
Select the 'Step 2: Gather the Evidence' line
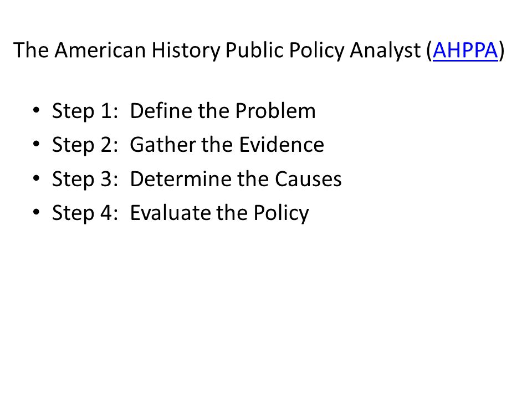pyautogui.click(x=188, y=145)
